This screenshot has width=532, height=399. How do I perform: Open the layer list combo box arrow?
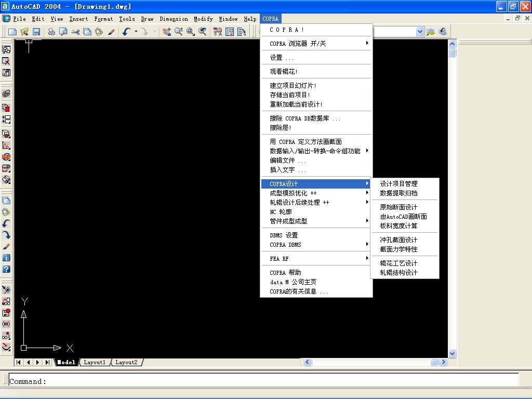tap(420, 32)
